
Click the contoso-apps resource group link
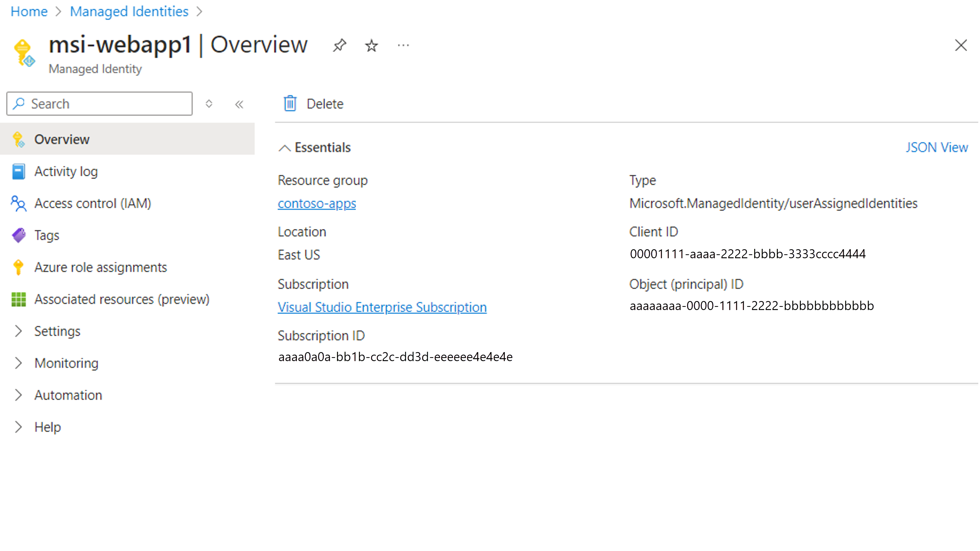(x=317, y=203)
